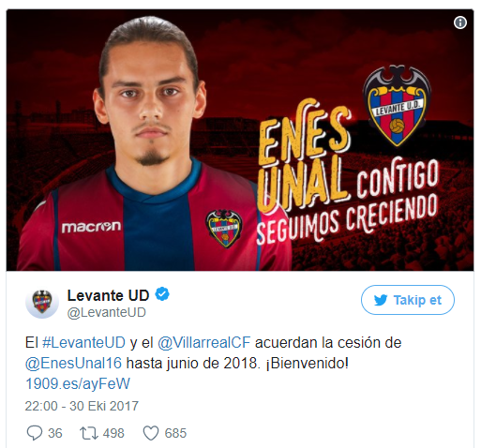
Task: Click the 498 retweet count
Action: 113,433
